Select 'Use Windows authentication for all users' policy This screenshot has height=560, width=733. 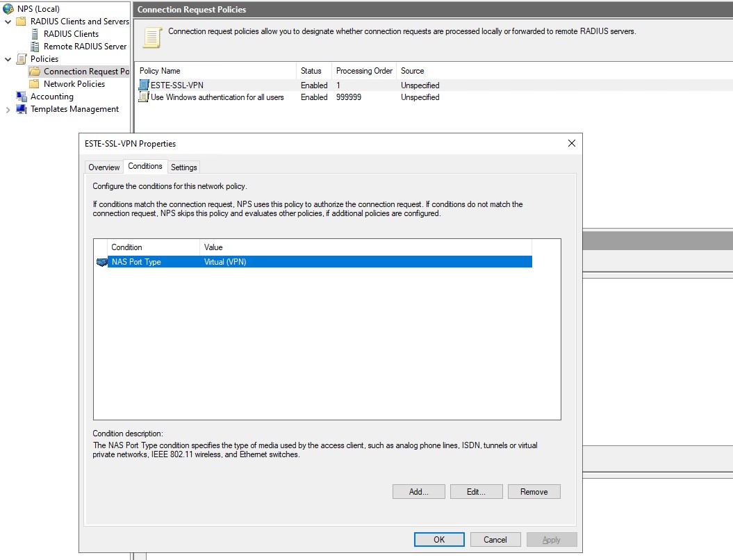coord(217,97)
